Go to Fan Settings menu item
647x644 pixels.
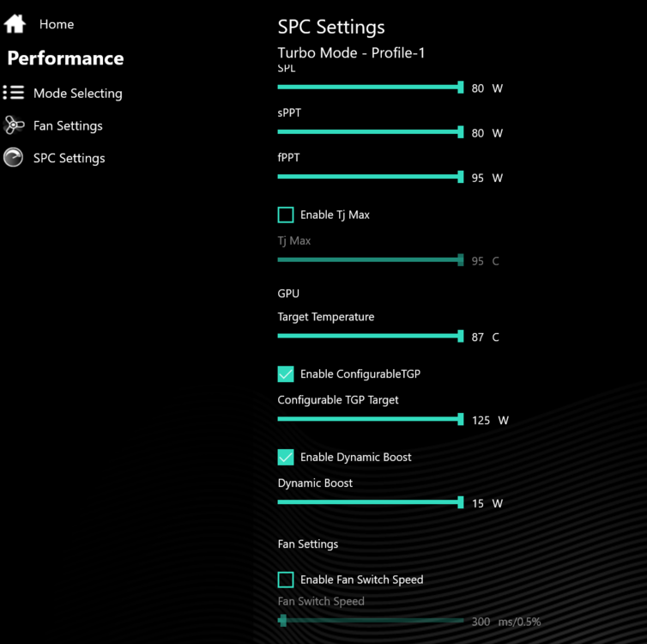tap(68, 125)
